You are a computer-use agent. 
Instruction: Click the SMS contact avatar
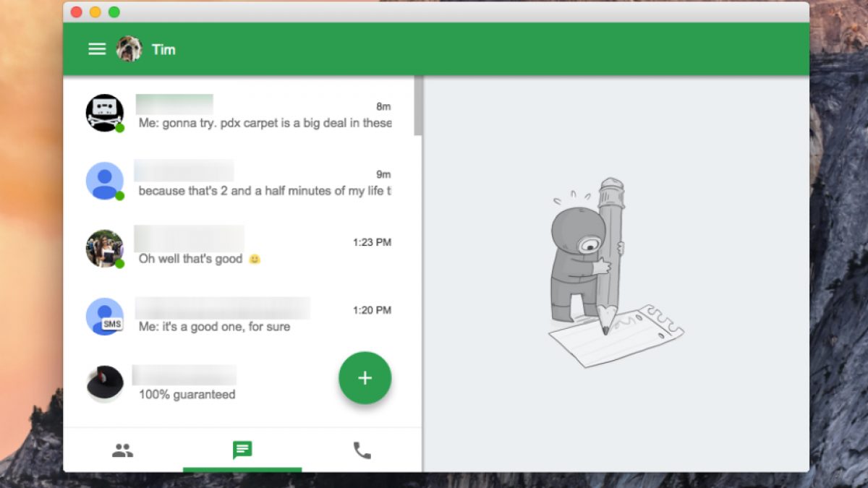tap(105, 317)
